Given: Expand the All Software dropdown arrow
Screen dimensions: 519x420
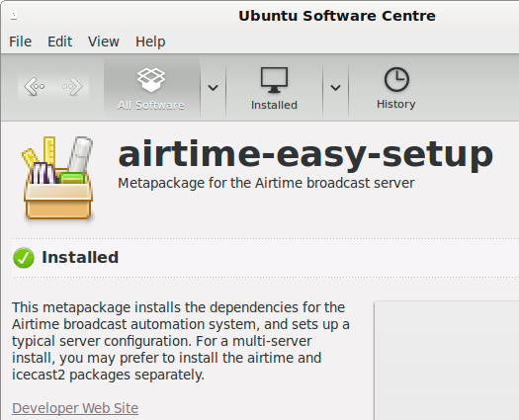Looking at the screenshot, I should coord(213,87).
